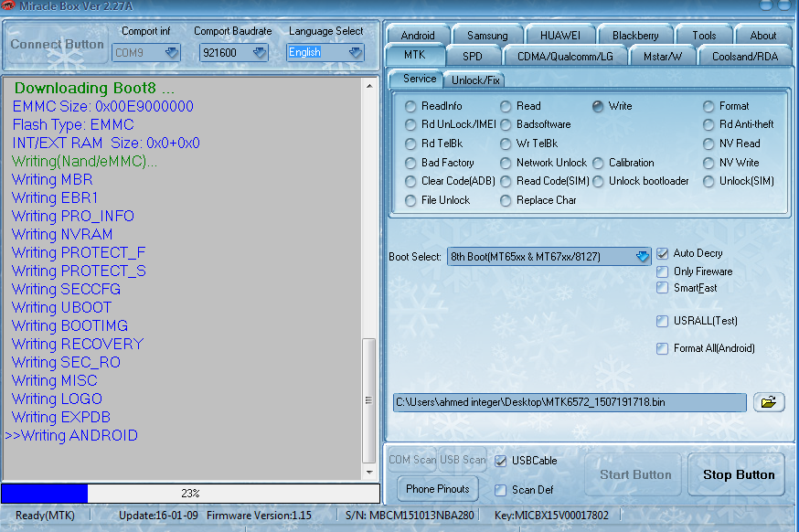Switch to the HUAWEI tab
This screenshot has width=799, height=532.
point(560,35)
